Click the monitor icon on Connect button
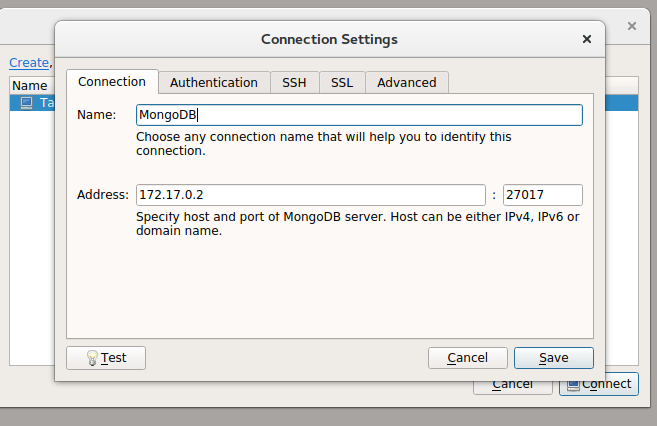 tap(573, 385)
